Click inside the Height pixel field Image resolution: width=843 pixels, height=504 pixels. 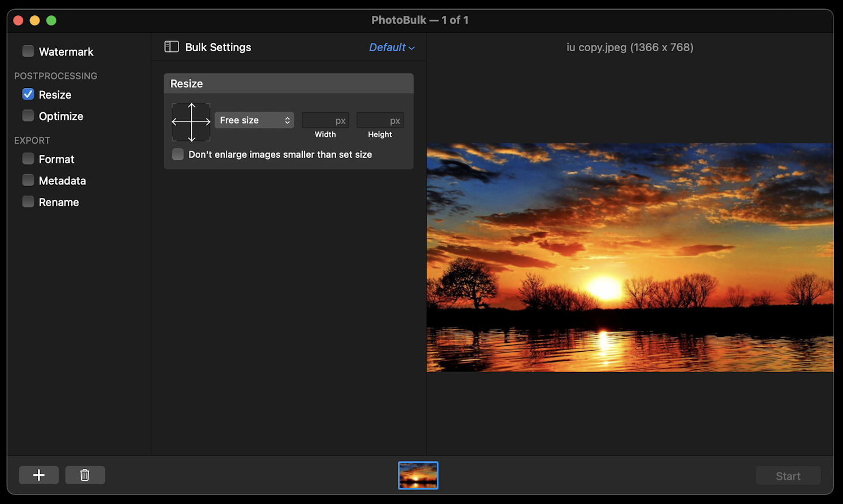(380, 120)
